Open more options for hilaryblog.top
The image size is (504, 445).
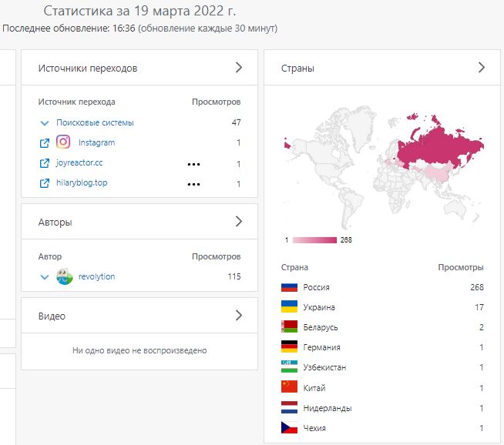(x=194, y=184)
